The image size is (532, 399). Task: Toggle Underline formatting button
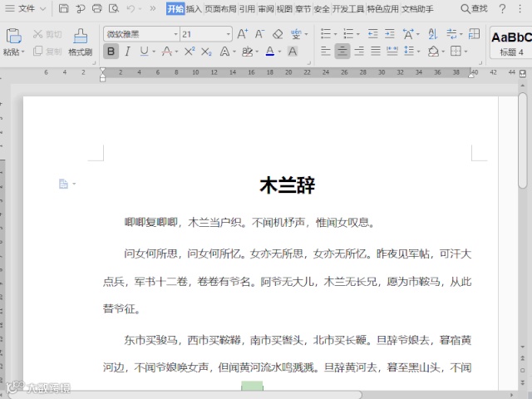click(x=144, y=52)
